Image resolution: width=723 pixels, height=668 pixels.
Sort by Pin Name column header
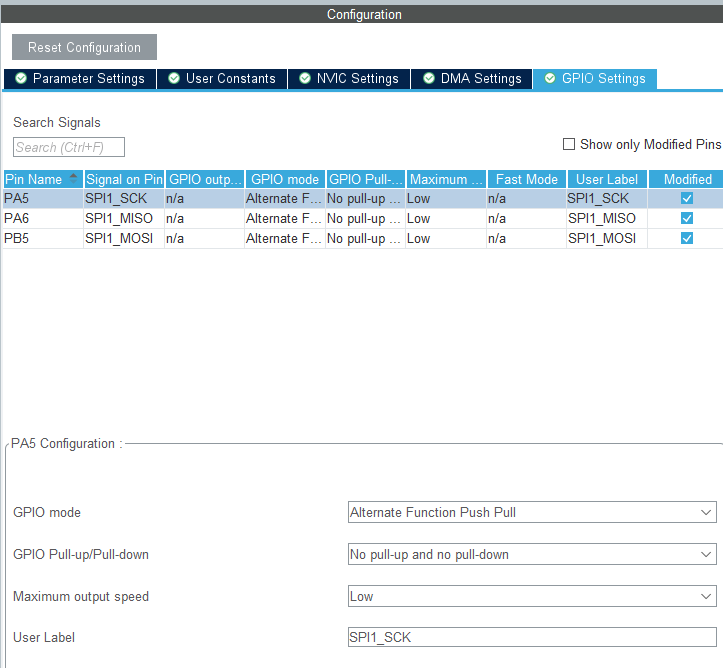(x=41, y=179)
